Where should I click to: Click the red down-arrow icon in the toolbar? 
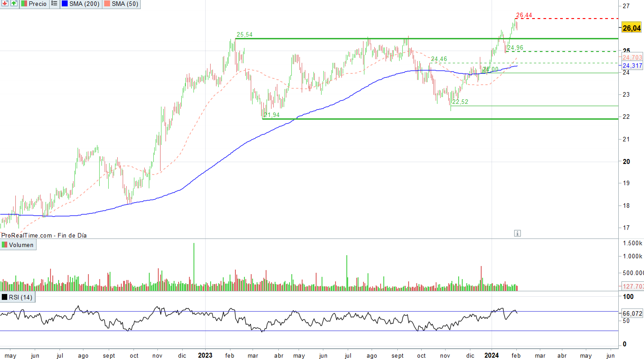click(5, 4)
